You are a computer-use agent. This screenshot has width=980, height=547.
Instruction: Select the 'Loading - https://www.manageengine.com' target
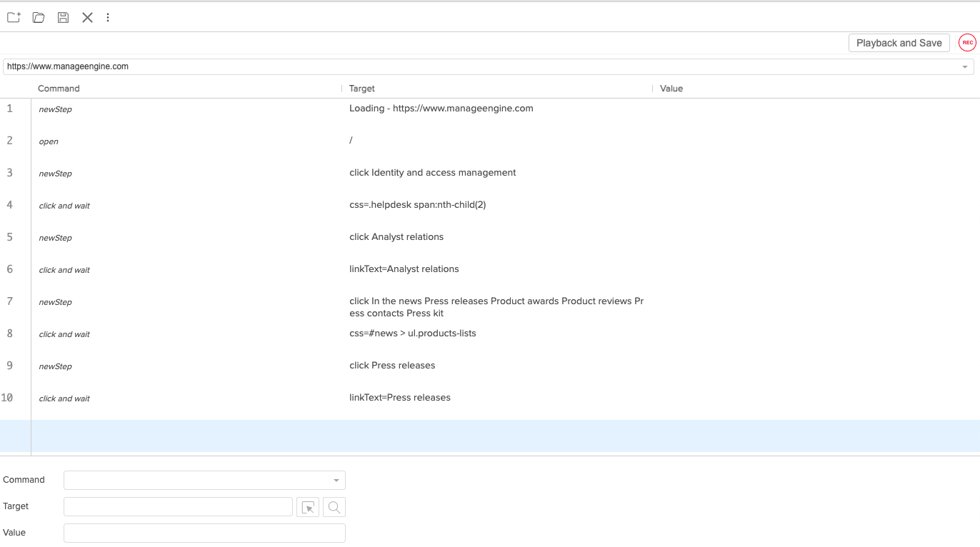point(441,109)
